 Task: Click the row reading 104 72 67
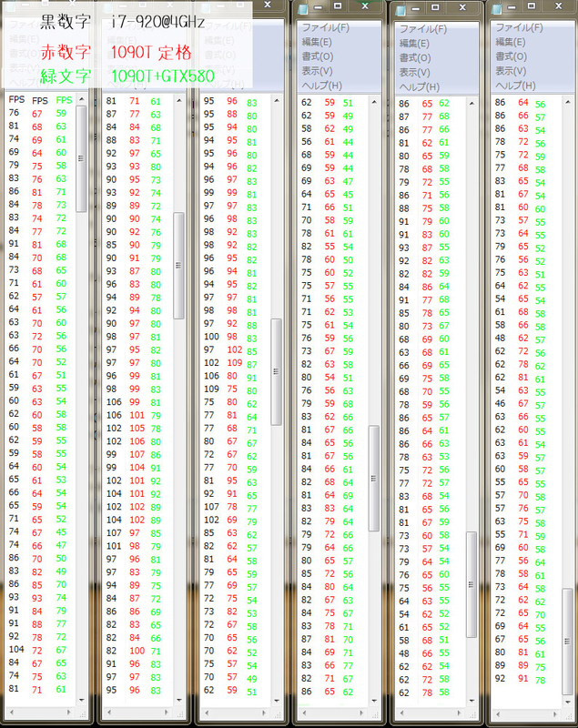coord(38,650)
